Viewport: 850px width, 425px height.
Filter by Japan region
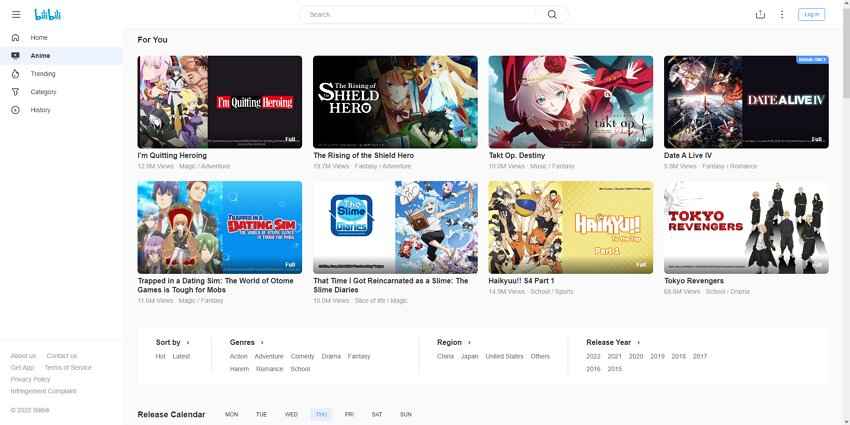pos(469,356)
